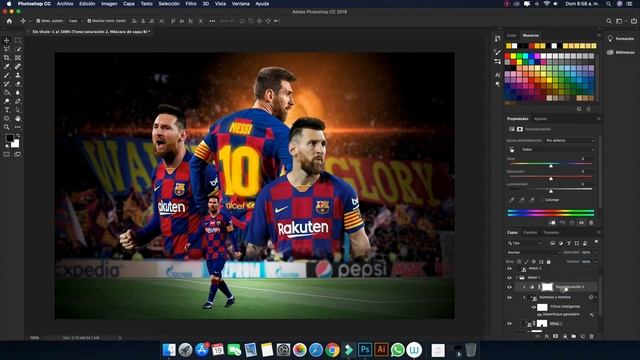Toggle the Mostrar contr. transf. checkbox

89,21
